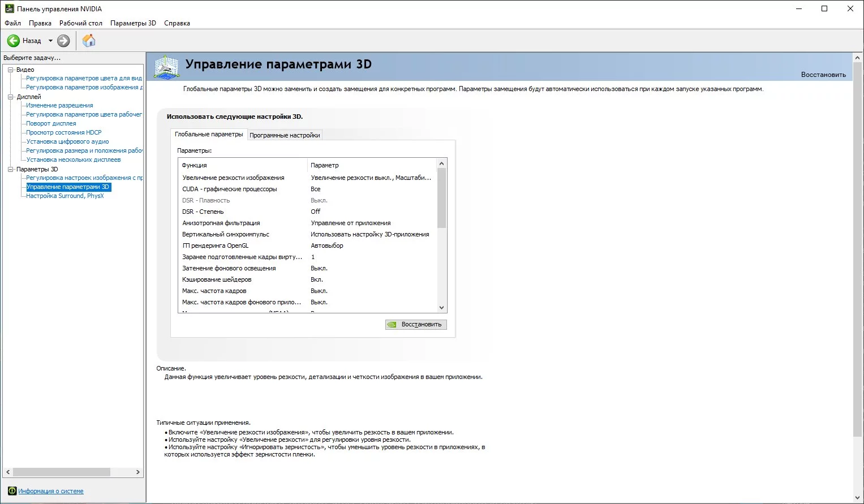Select Макс. частота кадров row

[x=308, y=291]
